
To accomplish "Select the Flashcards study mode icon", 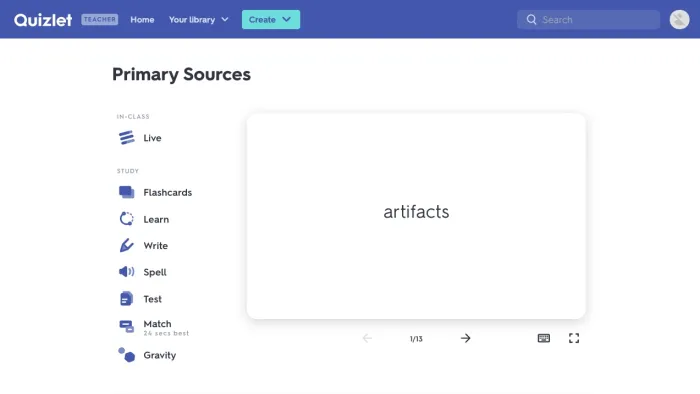I will tap(126, 192).
